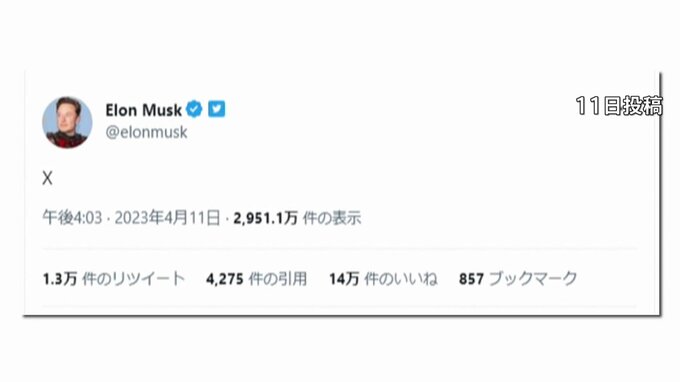
Task: Click the 件の引用 quotes label
Action: (278, 279)
